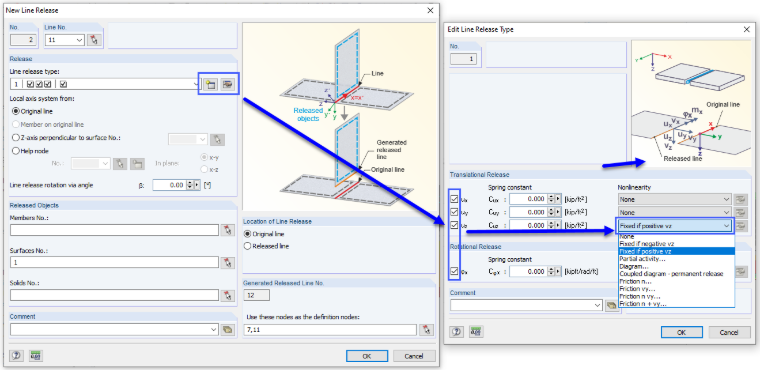Click the Cuy spring constant field
The height and width of the screenshot is (370, 760).
coord(528,212)
